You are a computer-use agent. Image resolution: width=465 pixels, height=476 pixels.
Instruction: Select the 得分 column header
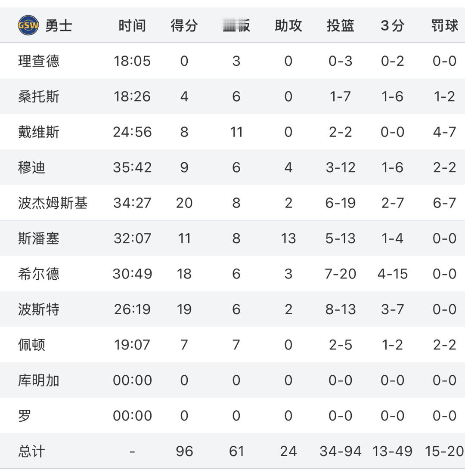pos(184,25)
